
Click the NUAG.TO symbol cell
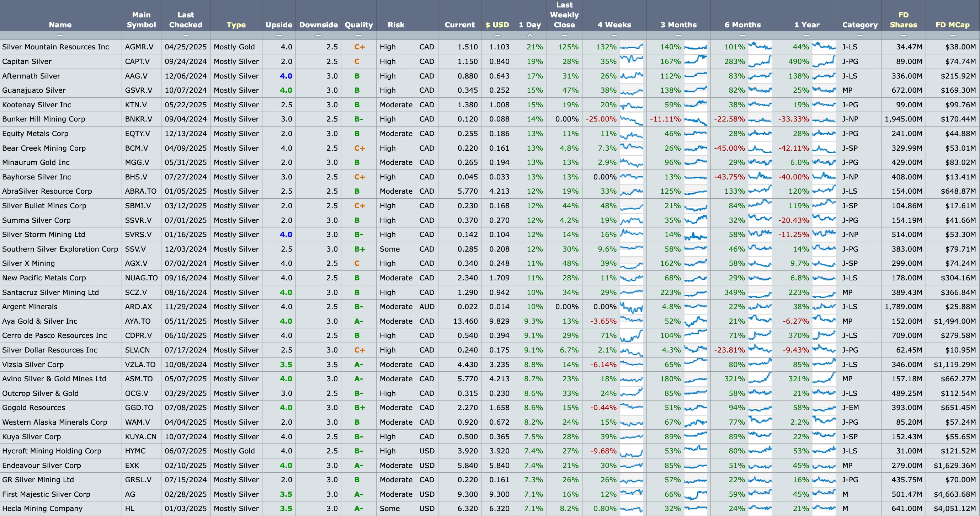click(141, 278)
